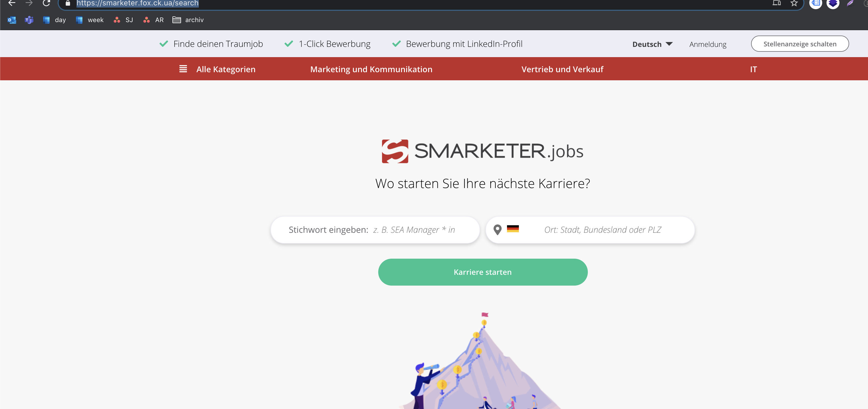Click the hamburger icon beside Alle Kategorien

click(183, 69)
